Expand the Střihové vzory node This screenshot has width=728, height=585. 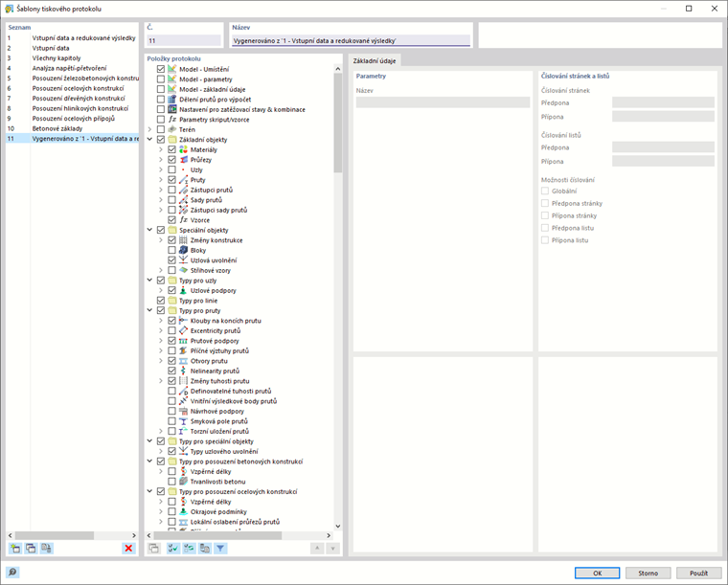[x=161, y=270]
